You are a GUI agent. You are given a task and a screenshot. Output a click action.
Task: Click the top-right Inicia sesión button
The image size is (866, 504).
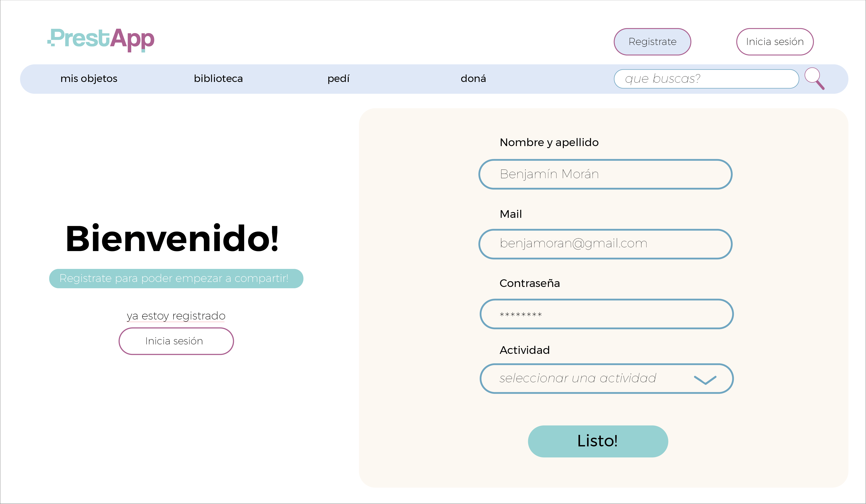pyautogui.click(x=774, y=42)
